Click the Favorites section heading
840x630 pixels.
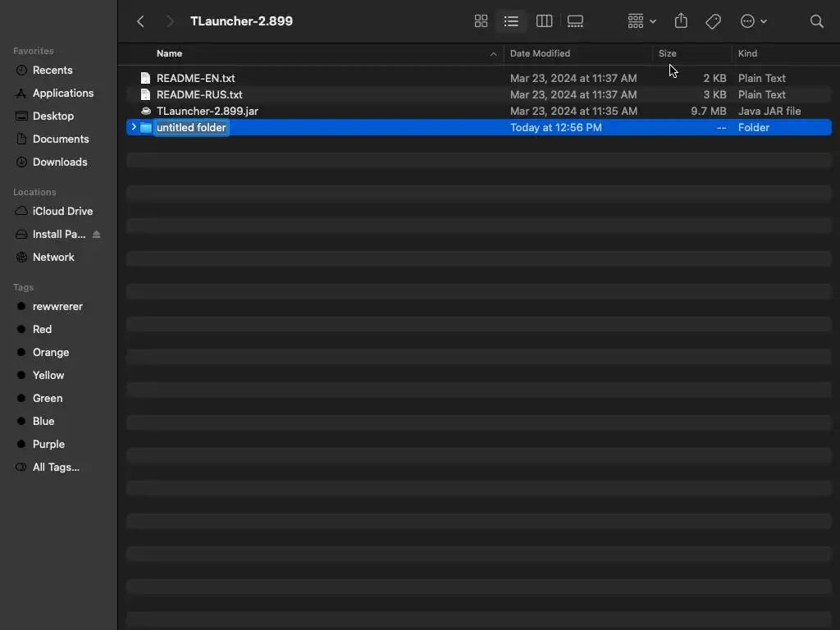pyautogui.click(x=33, y=52)
